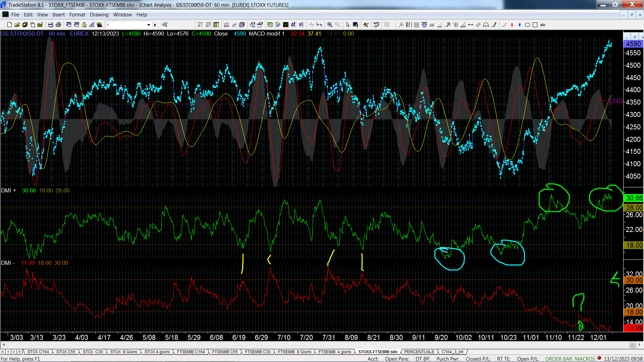This screenshot has height=362, width=644.
Task: Select the horizontal double-arrow drawing tool
Action: click(x=471, y=25)
